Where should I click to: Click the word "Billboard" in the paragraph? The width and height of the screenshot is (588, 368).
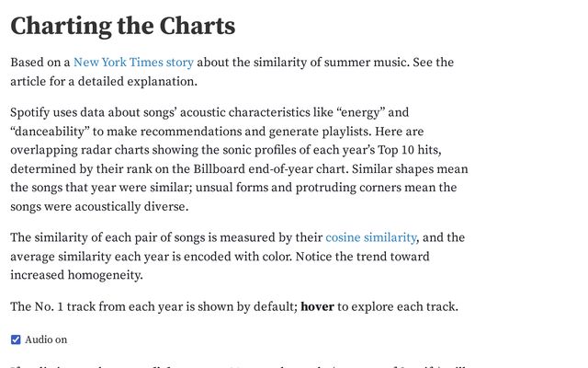coord(220,169)
